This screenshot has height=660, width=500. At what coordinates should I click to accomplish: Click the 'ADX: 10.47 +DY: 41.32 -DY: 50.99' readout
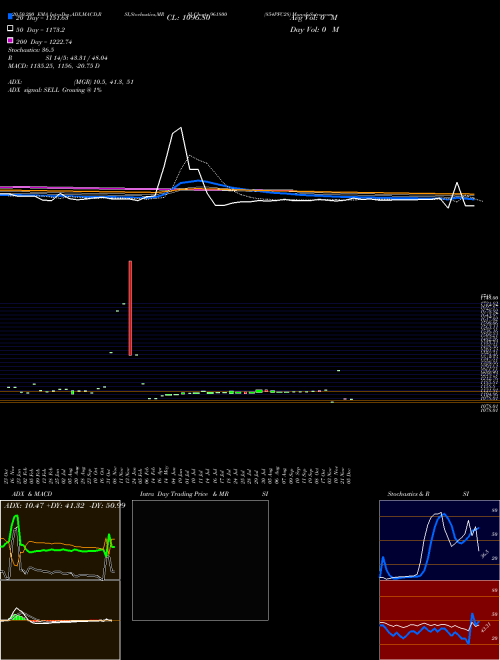[x=64, y=505]
